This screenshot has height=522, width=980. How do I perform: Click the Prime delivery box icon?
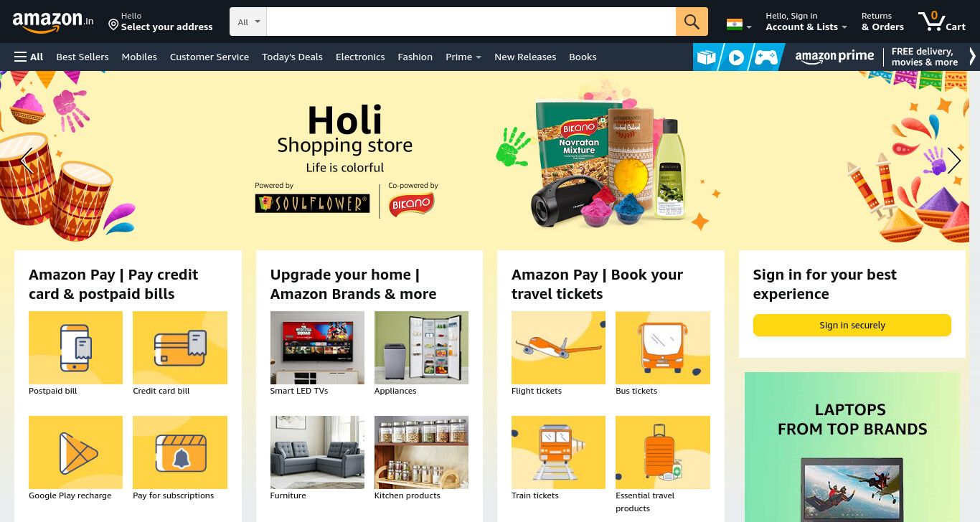[x=706, y=57]
